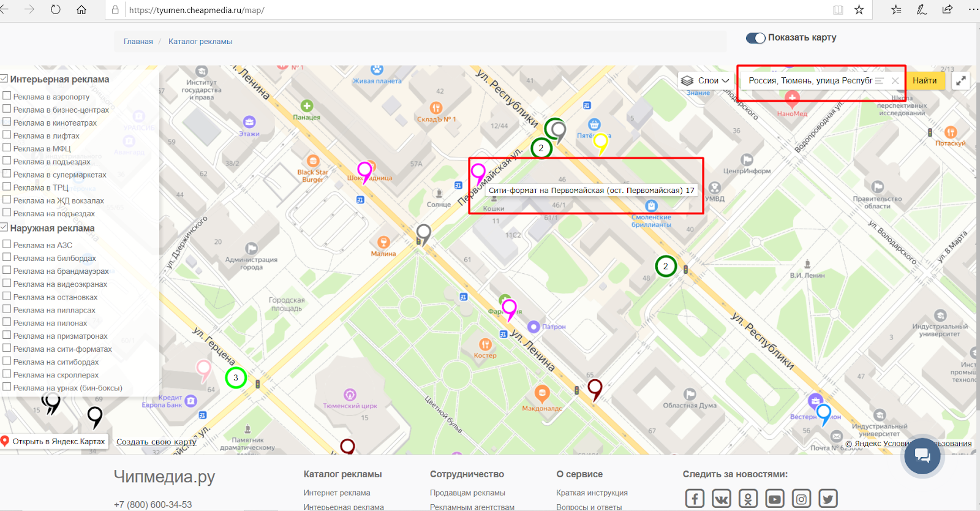Open map in Яндекс Картах
Viewport: 980px width, 511px height.
pyautogui.click(x=53, y=441)
